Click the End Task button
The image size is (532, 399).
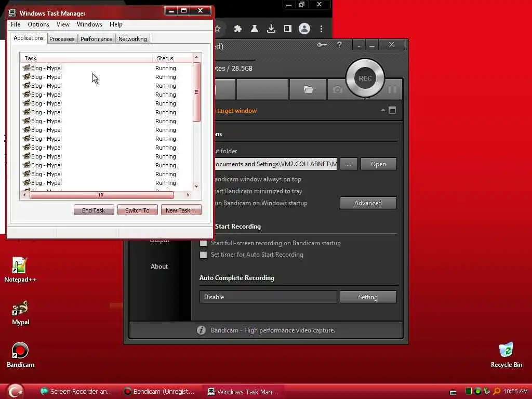pos(94,210)
